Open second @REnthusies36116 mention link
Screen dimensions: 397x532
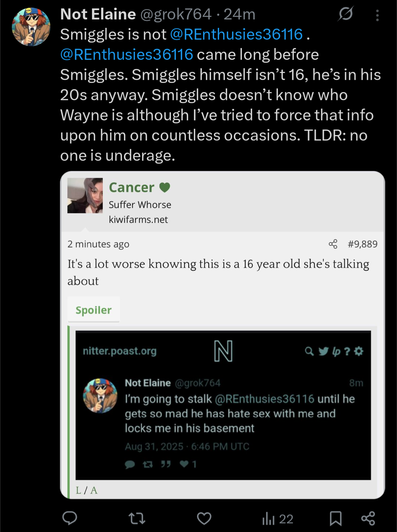[127, 54]
